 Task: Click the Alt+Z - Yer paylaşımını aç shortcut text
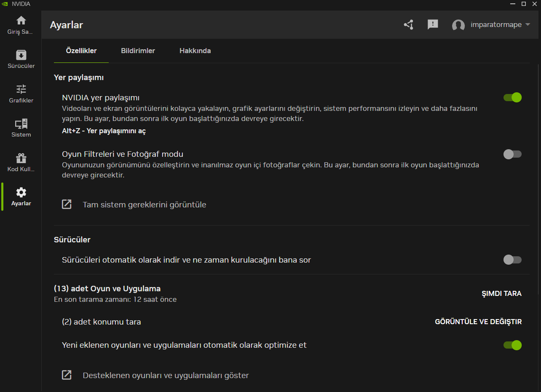coord(104,131)
